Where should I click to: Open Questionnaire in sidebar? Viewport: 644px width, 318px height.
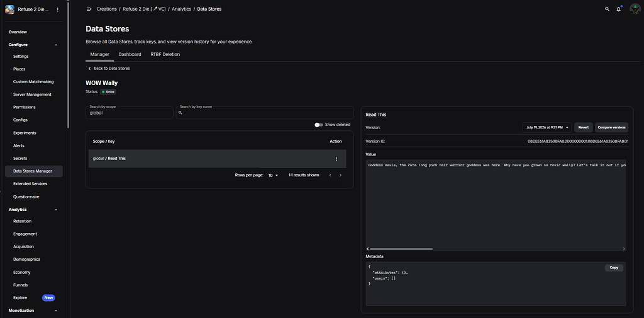tap(26, 196)
